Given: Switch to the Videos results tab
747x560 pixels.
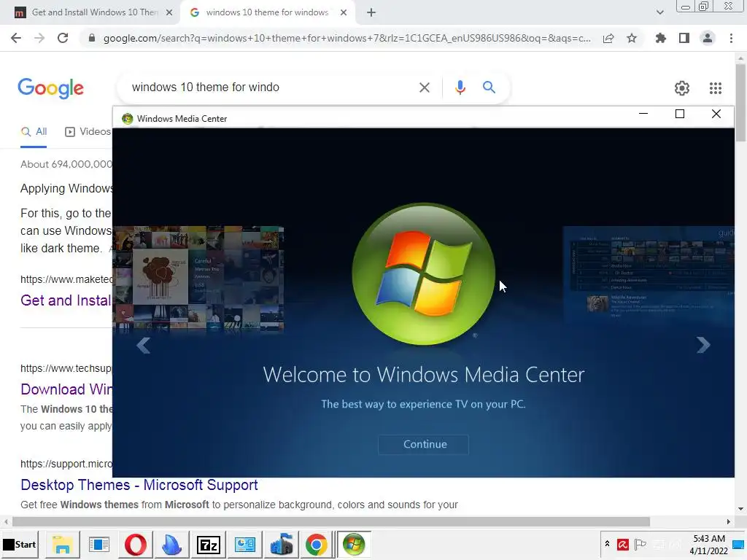Looking at the screenshot, I should click(x=88, y=132).
